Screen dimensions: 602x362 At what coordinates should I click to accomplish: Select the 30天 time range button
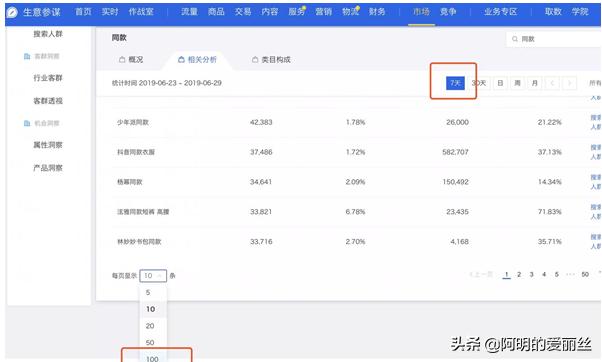[x=479, y=83]
